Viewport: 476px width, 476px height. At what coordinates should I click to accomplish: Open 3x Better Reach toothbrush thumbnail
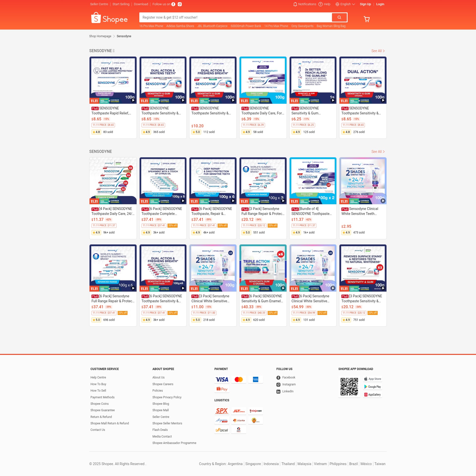point(313,80)
